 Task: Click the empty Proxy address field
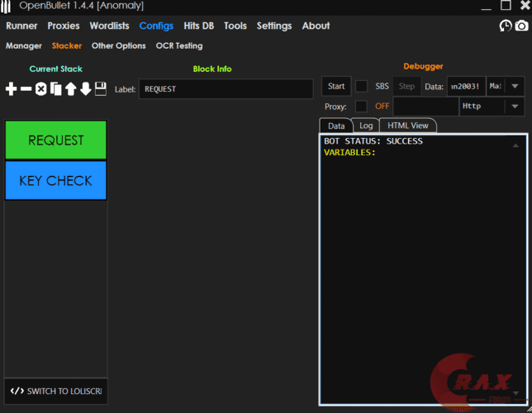[425, 107]
